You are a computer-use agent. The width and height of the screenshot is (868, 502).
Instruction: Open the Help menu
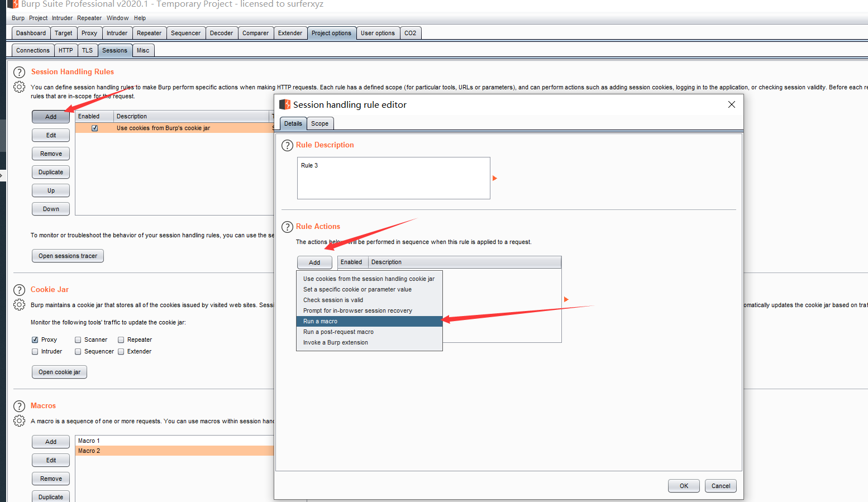click(x=140, y=18)
